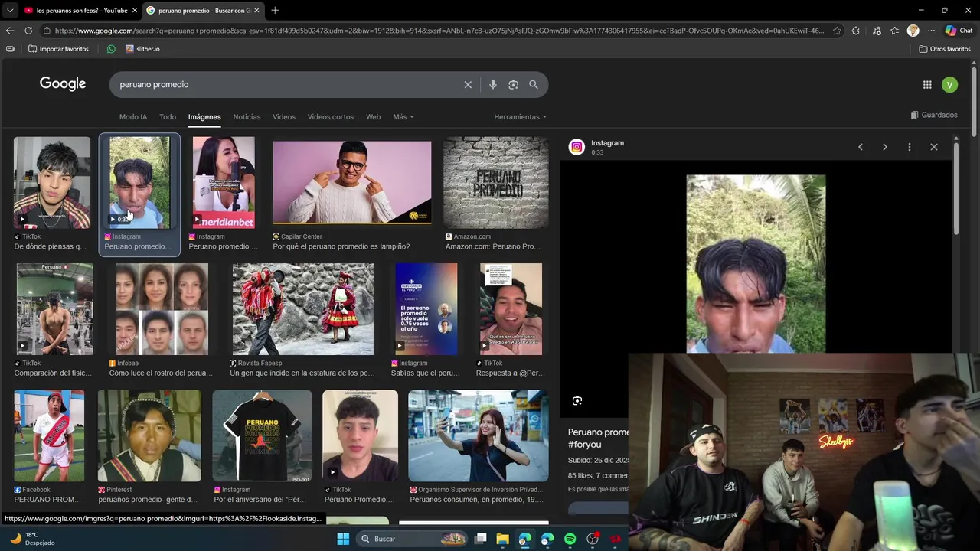Open meridianbet Instagram image thumbnail
Image resolution: width=980 pixels, height=551 pixels.
[x=224, y=183]
